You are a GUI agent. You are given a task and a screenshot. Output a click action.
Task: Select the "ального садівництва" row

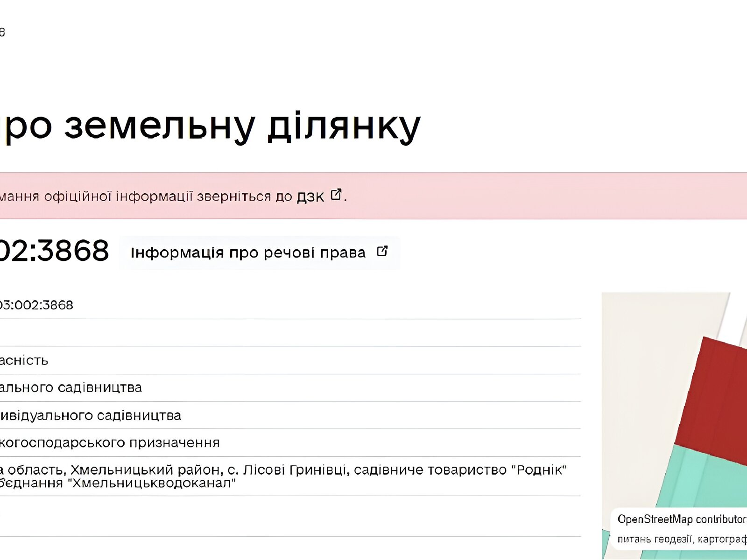70,388
